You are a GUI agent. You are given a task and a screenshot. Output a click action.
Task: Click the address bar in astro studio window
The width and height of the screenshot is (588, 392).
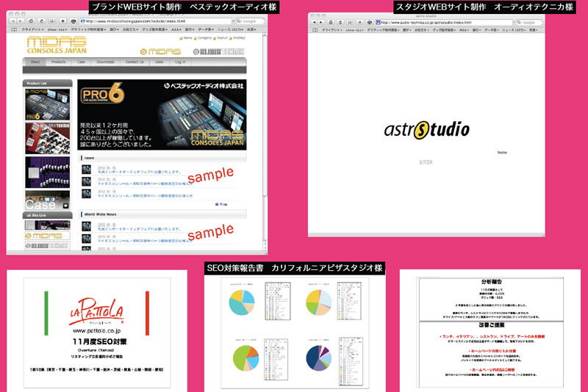coord(444,23)
